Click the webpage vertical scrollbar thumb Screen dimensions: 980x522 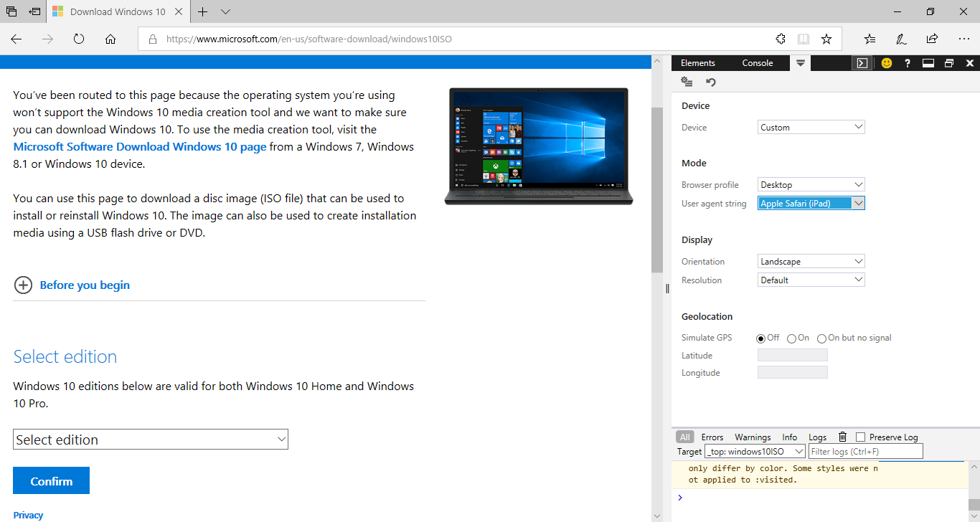657,190
